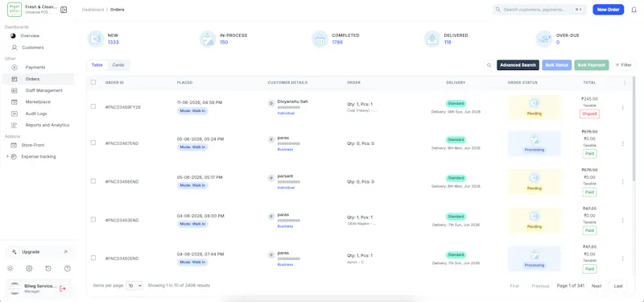
Task: Click the COMPLETED count 1786
Action: coord(337,43)
